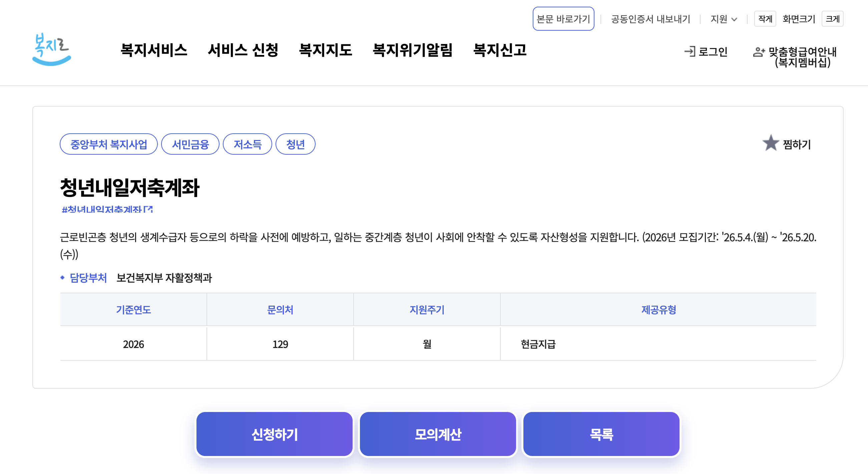This screenshot has width=868, height=474.
Task: Toggle the 찜하기 star icon
Action: click(770, 143)
